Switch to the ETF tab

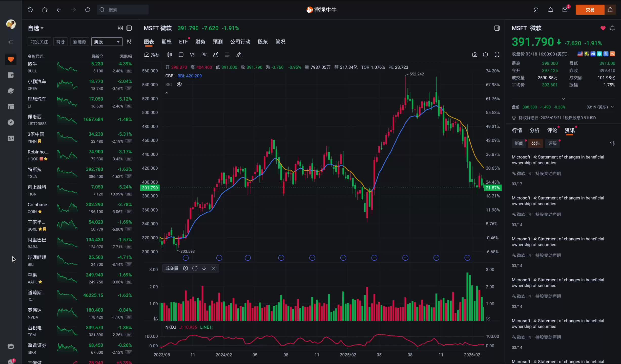pyautogui.click(x=183, y=42)
